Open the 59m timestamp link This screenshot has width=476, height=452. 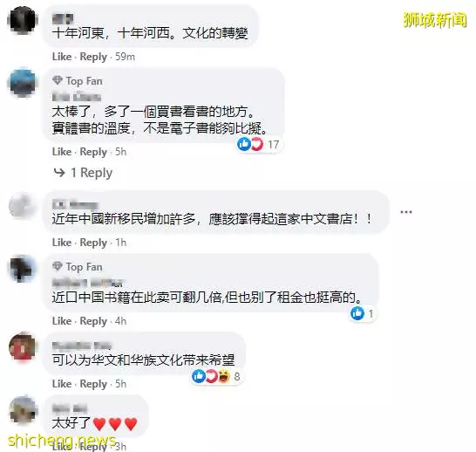point(125,57)
